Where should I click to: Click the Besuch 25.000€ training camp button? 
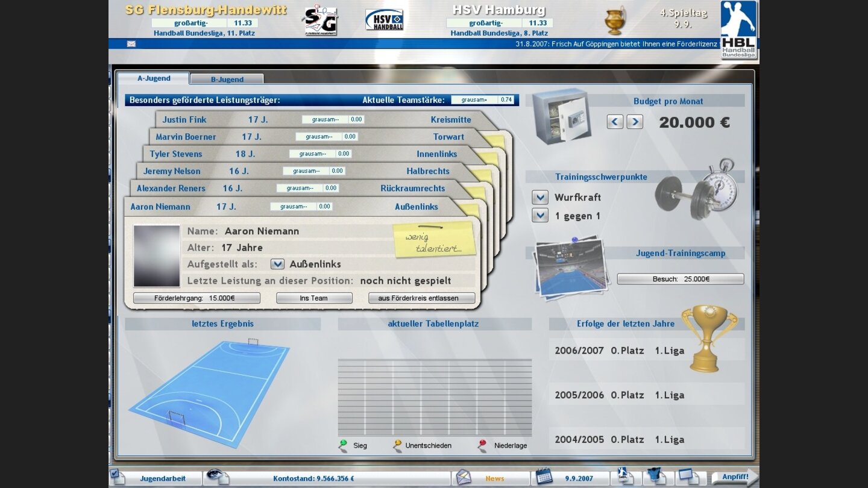(x=681, y=279)
